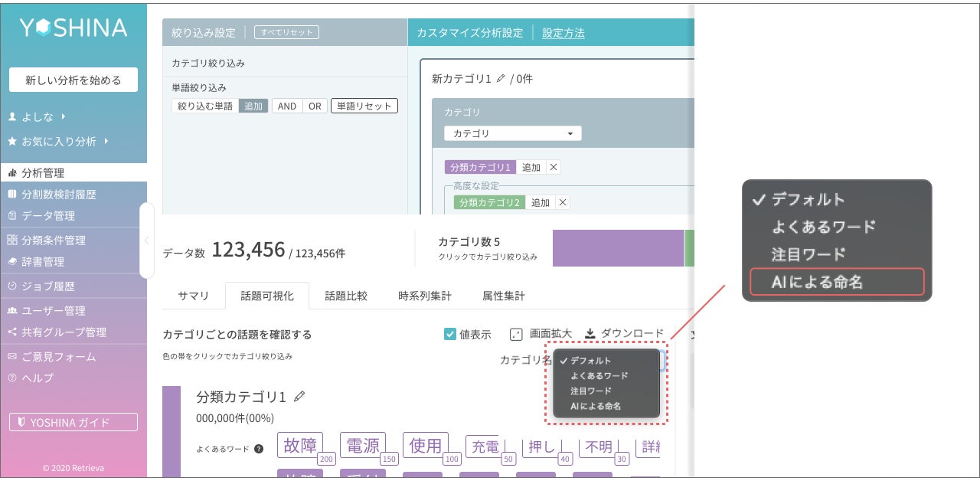
Task: Click the purple category bar to filter
Action: point(618,248)
